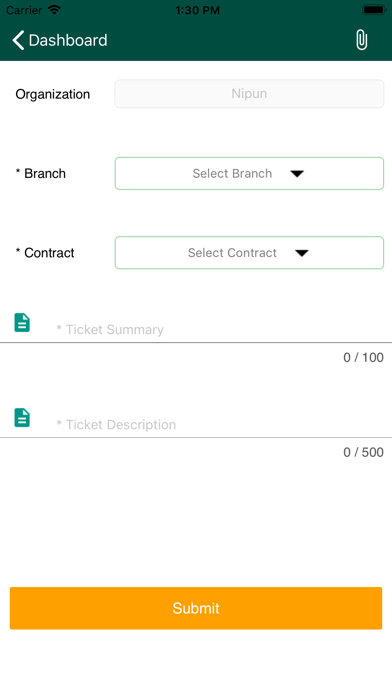Screen dimensions: 392x696
Task: Tap the WiFi status icon
Action: click(x=54, y=10)
